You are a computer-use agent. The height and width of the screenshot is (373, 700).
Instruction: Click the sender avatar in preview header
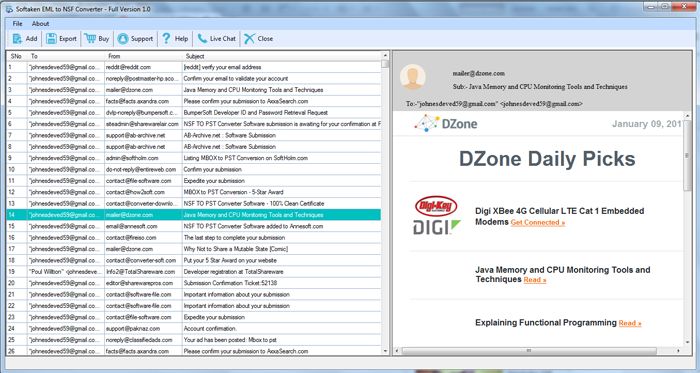412,77
